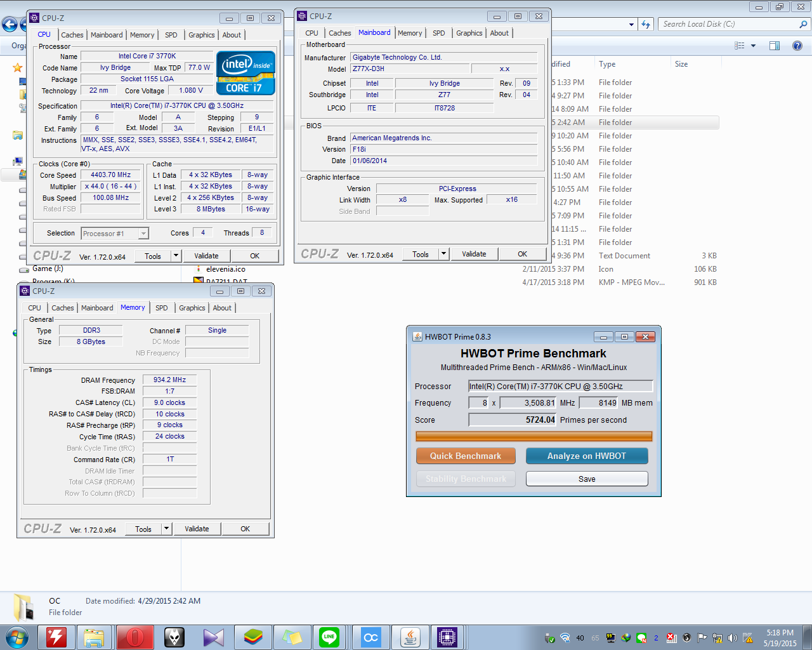812x650 pixels.
Task: Select CPU tab in the Memory window
Action: click(x=34, y=308)
